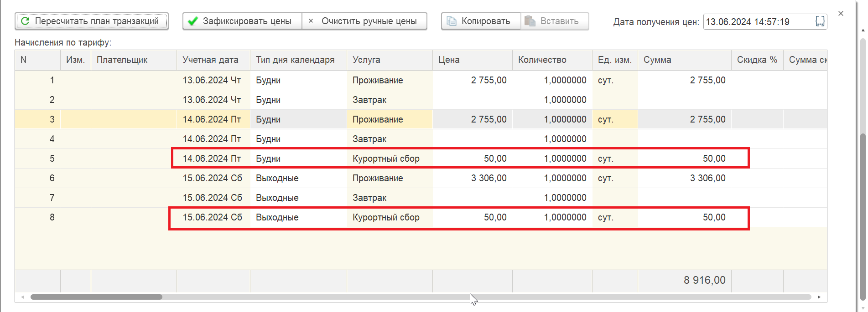Click the Количество column header
Image resolution: width=868 pixels, height=312 pixels.
click(x=552, y=60)
